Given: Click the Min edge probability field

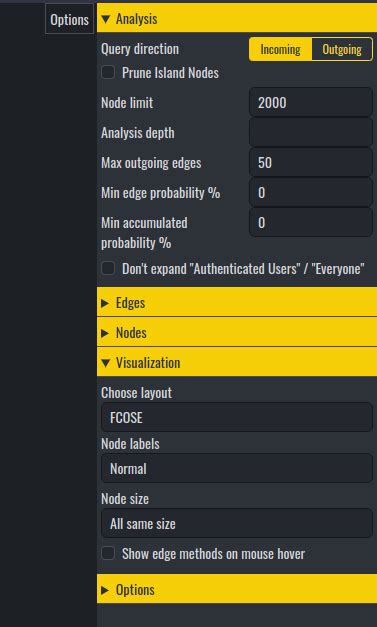Looking at the screenshot, I should (x=311, y=192).
